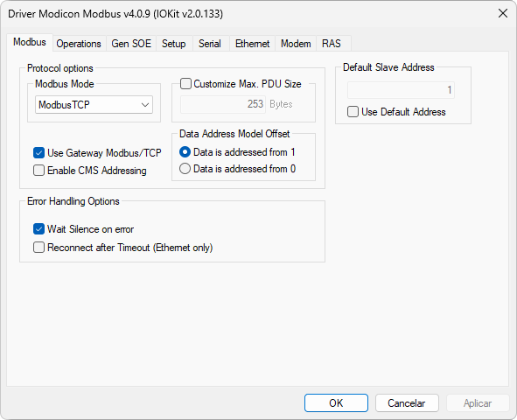Check Use Default Address box

(353, 112)
